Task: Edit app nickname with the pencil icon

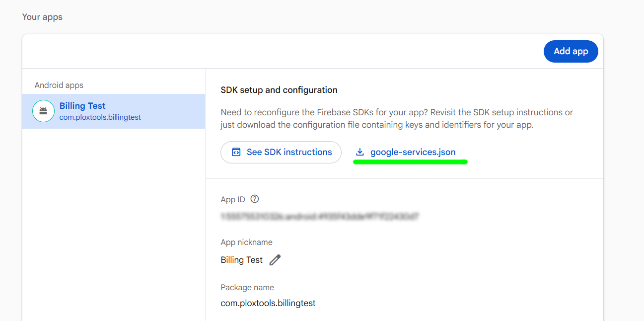Action: point(275,260)
